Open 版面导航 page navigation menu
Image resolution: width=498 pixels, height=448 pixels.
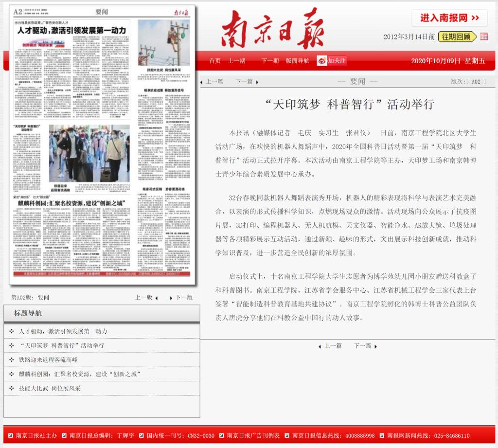(297, 61)
